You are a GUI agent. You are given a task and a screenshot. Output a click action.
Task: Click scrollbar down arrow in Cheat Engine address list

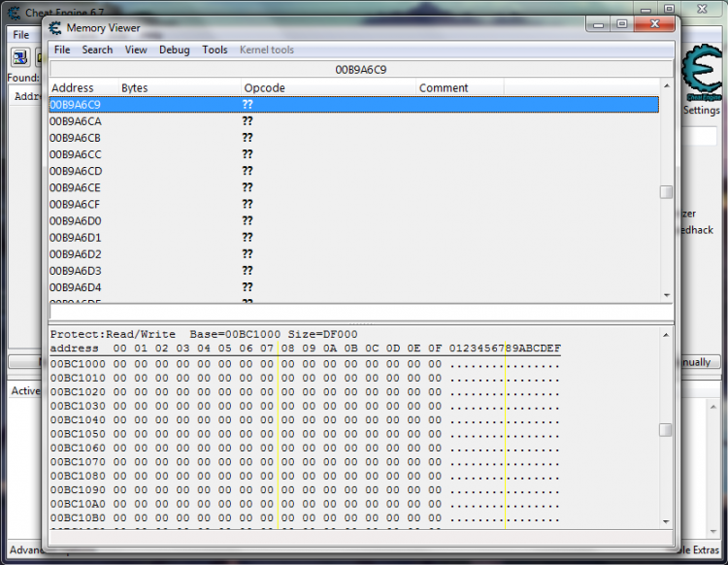pyautogui.click(x=713, y=532)
